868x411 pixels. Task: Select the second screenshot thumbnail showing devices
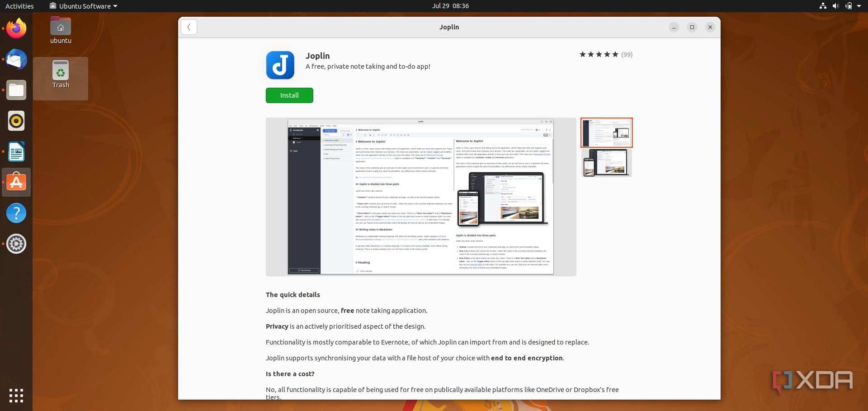click(x=607, y=162)
